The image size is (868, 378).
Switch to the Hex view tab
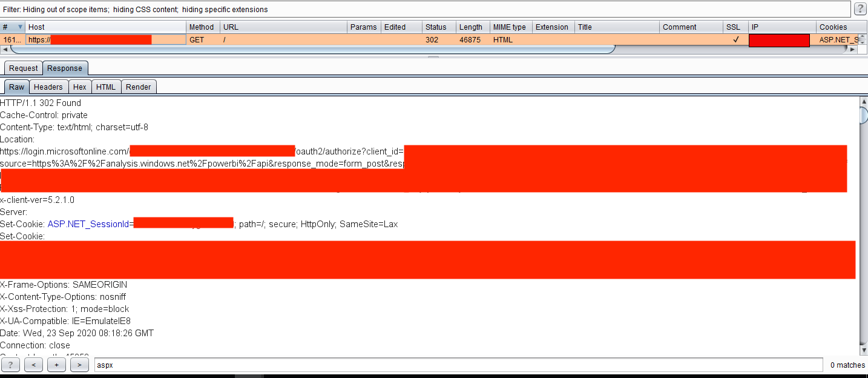tap(80, 87)
